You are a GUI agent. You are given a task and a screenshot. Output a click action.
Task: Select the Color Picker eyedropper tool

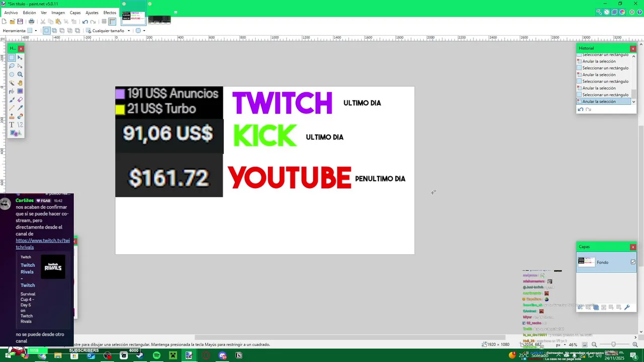[20, 108]
